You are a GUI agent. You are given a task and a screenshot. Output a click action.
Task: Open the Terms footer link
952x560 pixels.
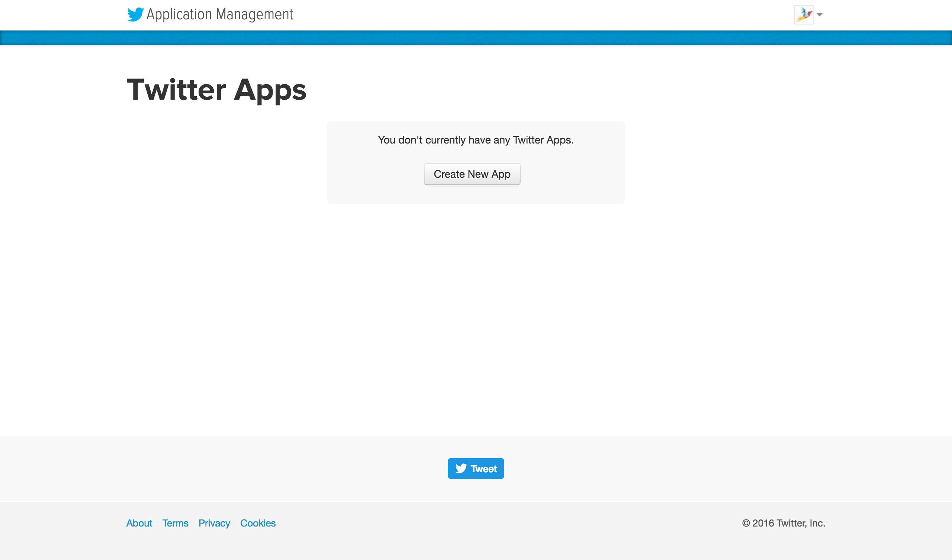[x=175, y=523]
